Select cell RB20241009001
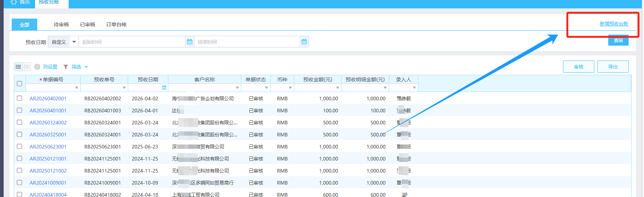The height and width of the screenshot is (197, 644). [103, 183]
